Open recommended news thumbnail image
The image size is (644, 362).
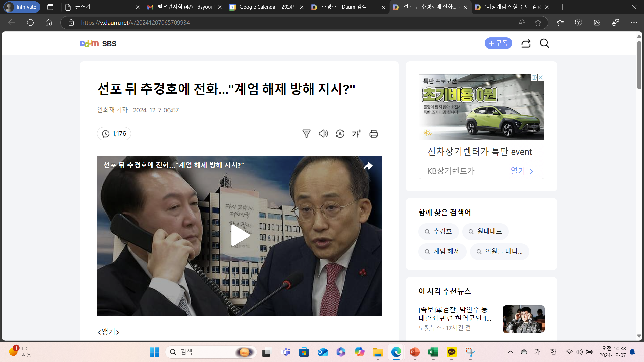pyautogui.click(x=523, y=319)
